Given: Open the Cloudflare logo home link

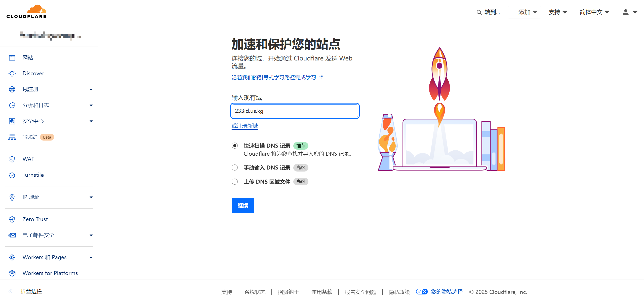Looking at the screenshot, I should (x=26, y=12).
